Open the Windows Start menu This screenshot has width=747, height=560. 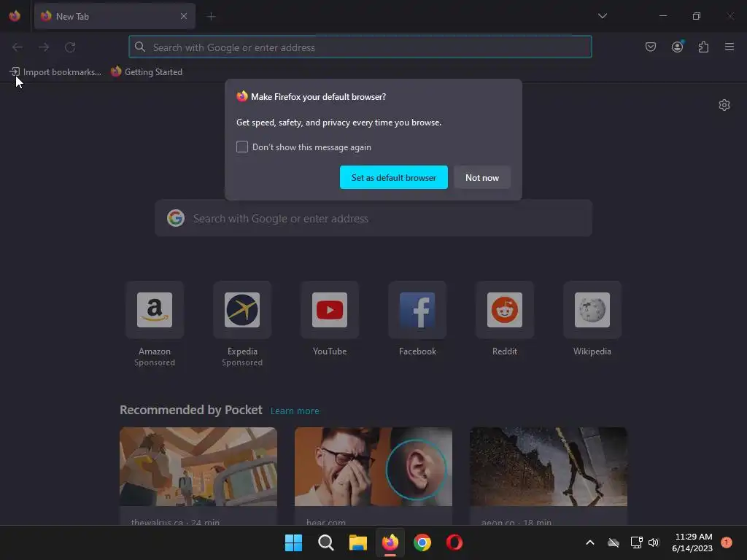293,542
